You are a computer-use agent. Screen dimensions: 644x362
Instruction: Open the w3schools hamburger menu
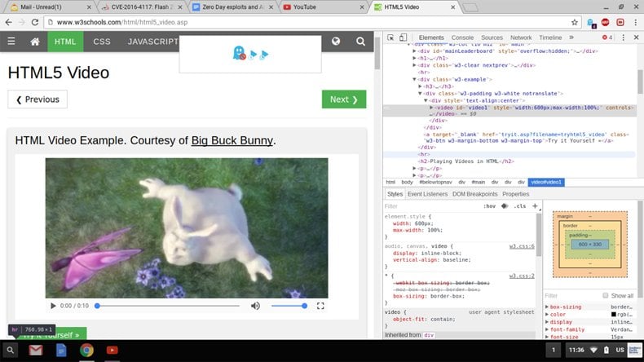[x=11, y=42]
